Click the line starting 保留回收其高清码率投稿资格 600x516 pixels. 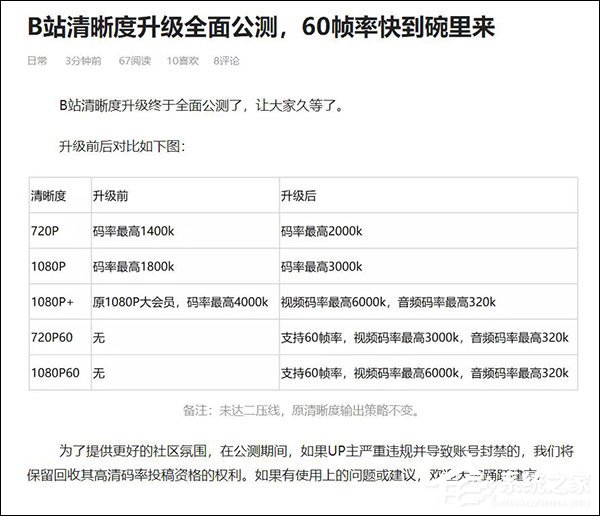(283, 475)
